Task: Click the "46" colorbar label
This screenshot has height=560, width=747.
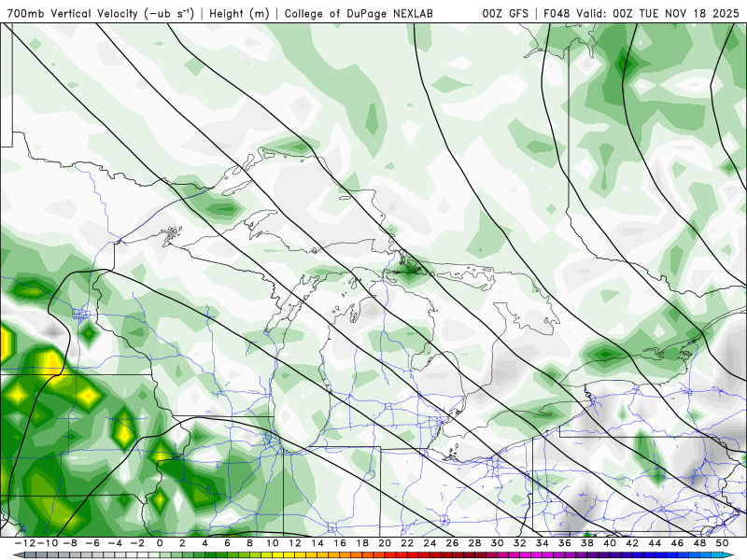Action: click(x=677, y=543)
